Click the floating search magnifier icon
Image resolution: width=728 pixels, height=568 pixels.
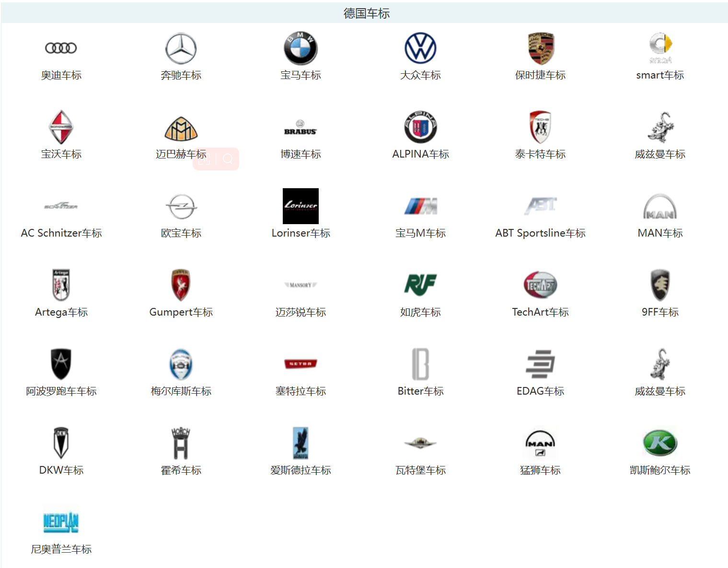coord(228,159)
